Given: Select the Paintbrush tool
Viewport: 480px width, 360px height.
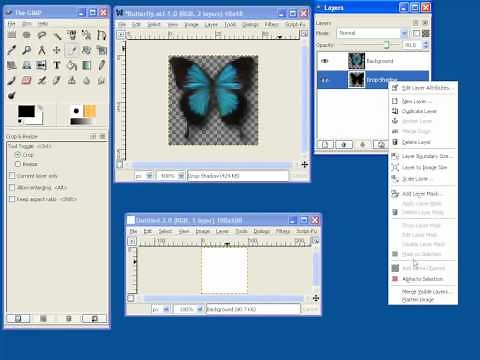Looking at the screenshot, I should pyautogui.click(x=12, y=80).
